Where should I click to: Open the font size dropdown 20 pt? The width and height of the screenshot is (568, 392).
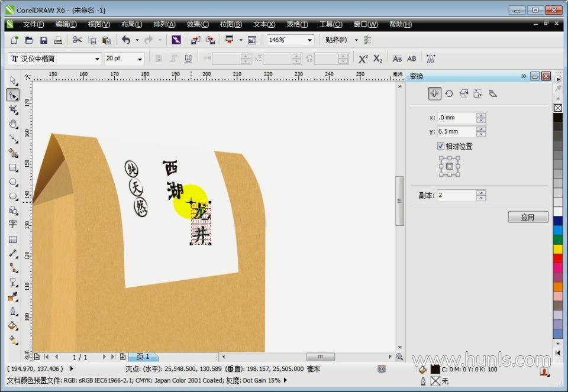[140, 59]
